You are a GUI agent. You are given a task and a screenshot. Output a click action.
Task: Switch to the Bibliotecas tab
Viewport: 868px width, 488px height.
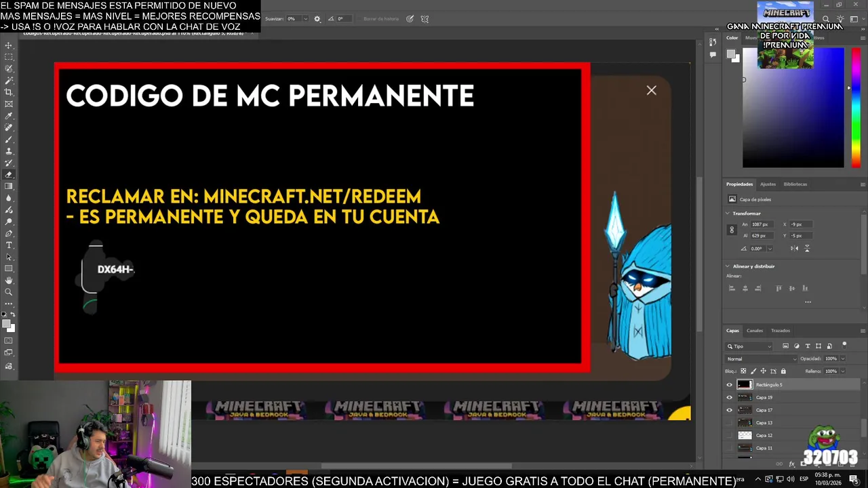click(795, 184)
